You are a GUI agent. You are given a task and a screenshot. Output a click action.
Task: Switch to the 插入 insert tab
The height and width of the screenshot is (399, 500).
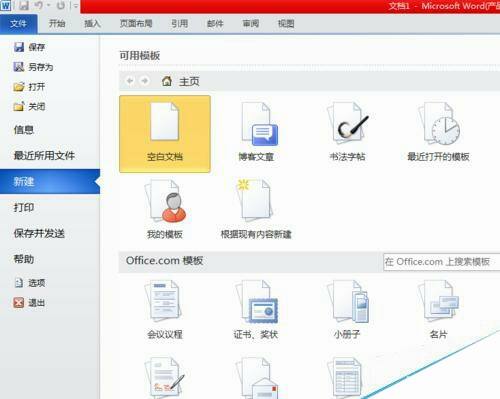pos(92,24)
